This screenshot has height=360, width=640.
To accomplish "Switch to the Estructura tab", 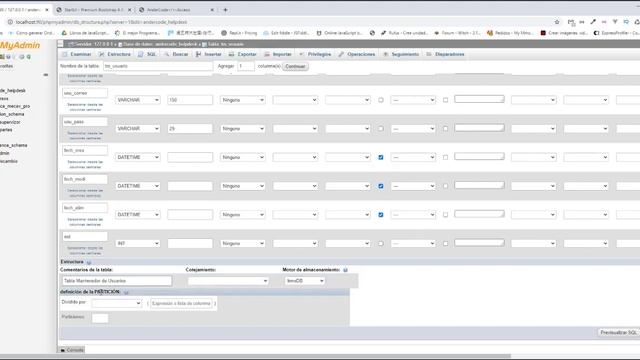I will (x=115, y=54).
